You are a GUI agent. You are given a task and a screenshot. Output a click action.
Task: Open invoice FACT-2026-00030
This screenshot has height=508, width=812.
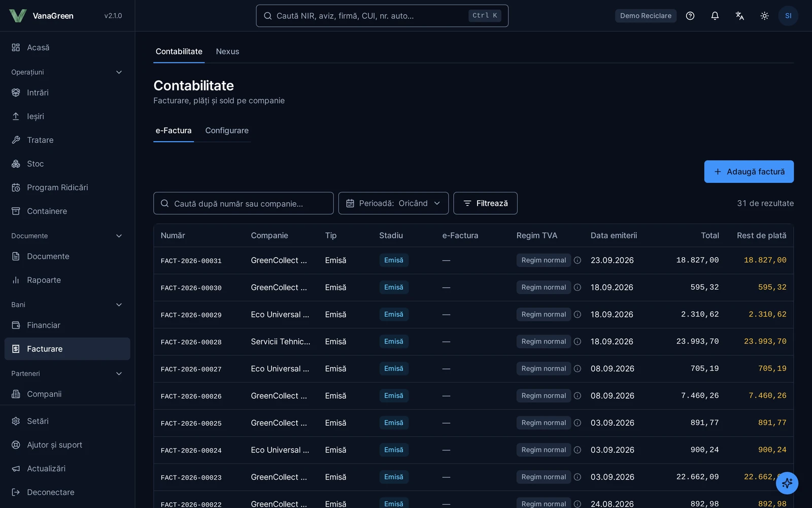[191, 288]
